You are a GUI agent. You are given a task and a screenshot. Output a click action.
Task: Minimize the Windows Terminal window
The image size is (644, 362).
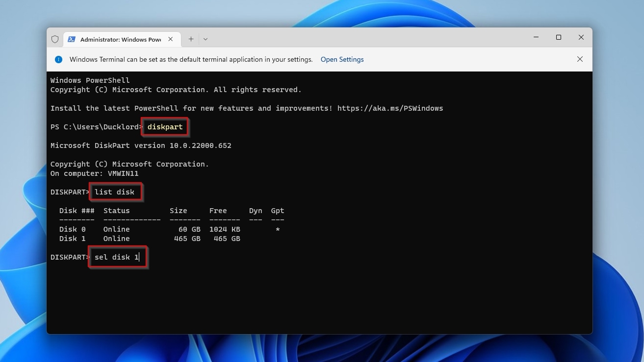[536, 37]
